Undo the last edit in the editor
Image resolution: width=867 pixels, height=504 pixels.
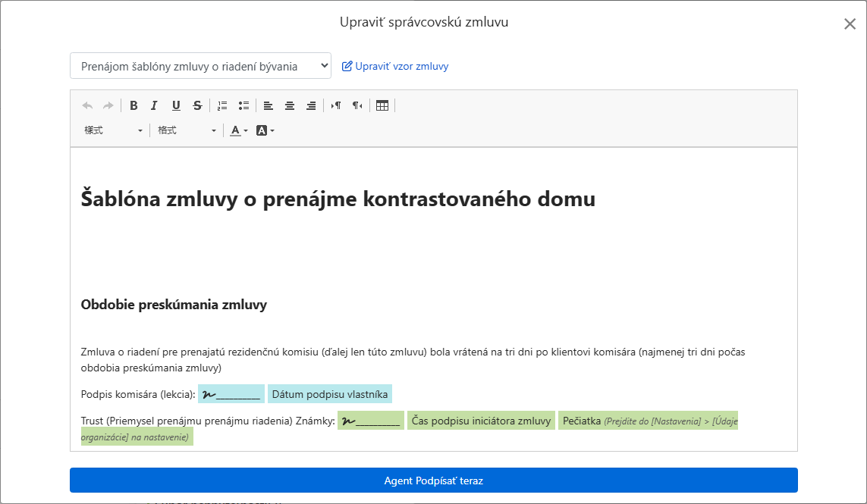pyautogui.click(x=87, y=105)
